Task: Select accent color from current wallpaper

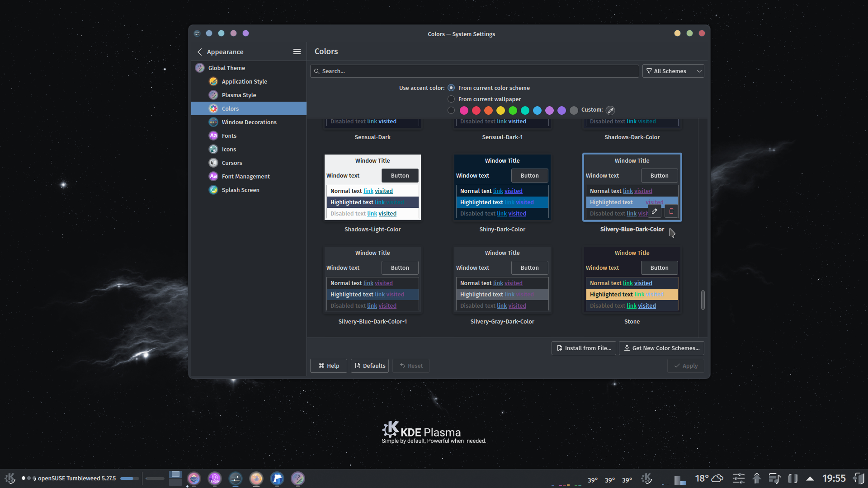Action: tap(451, 99)
